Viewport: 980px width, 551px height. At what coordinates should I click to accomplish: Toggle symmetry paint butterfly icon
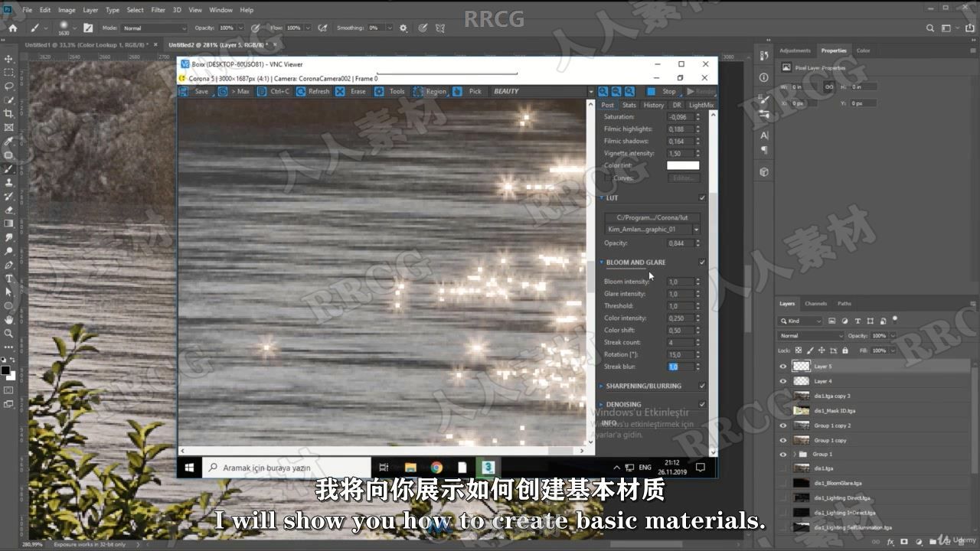[x=439, y=28]
